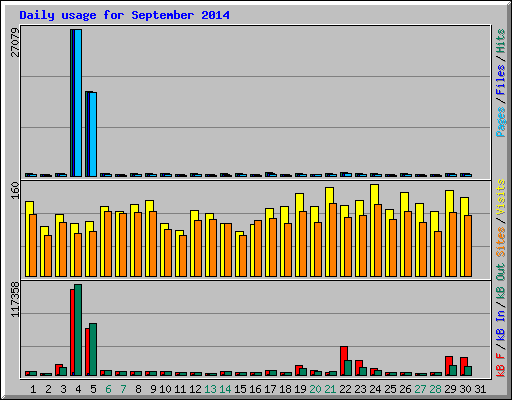Click the tall green kB Out bar for day 4
512x400 pixels.
78,330
